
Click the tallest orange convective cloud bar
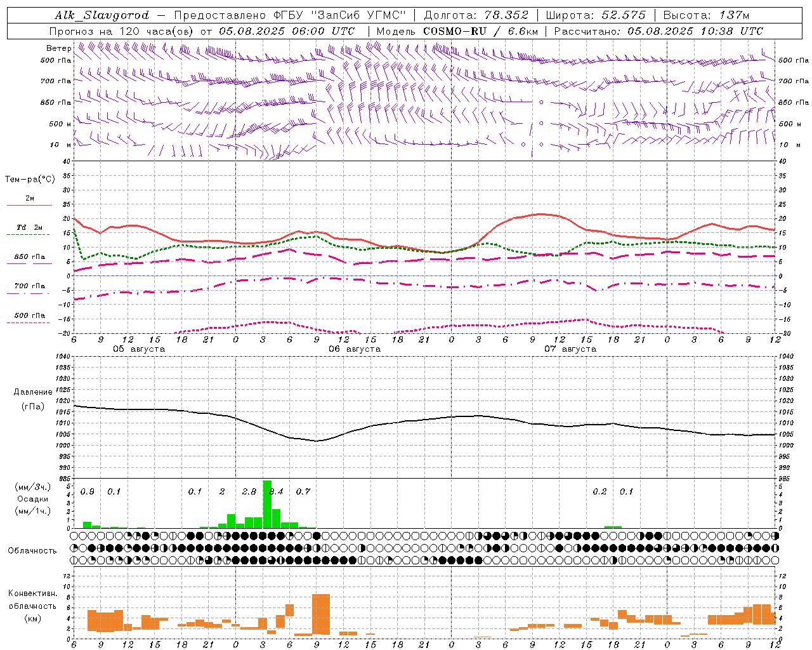[321, 614]
